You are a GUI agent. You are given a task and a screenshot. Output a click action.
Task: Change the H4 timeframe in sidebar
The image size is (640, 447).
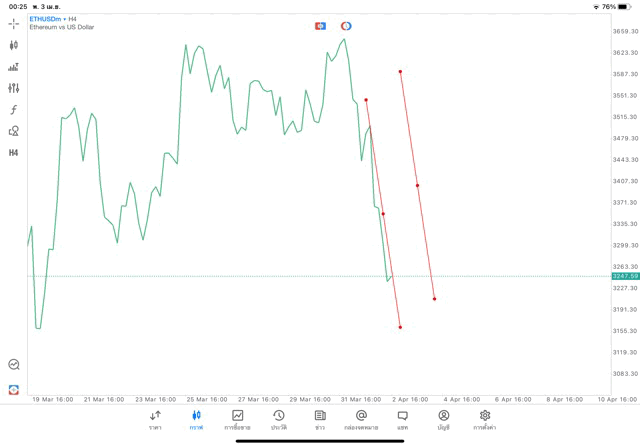[x=13, y=153]
